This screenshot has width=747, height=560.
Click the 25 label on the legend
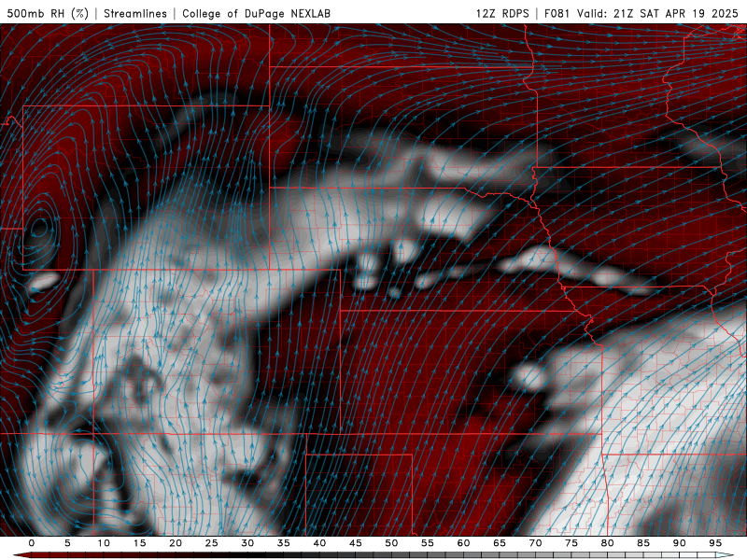(212, 543)
